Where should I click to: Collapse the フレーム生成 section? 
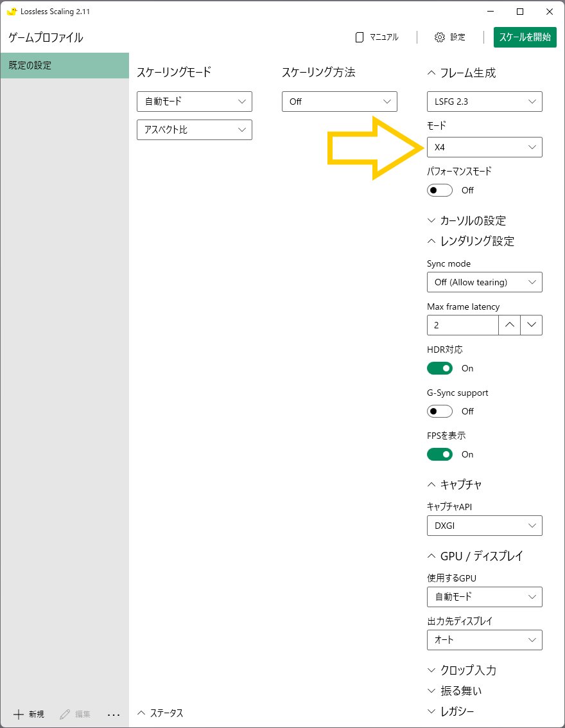click(461, 73)
